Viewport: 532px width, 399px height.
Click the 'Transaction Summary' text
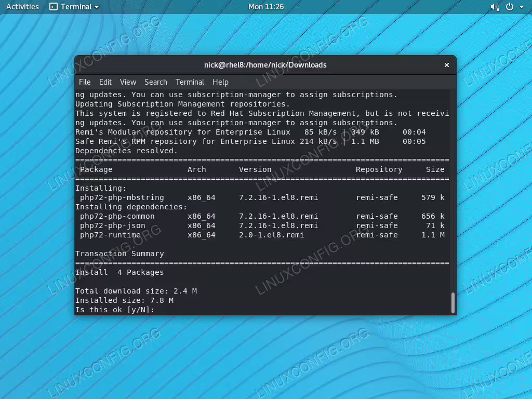coord(119,254)
